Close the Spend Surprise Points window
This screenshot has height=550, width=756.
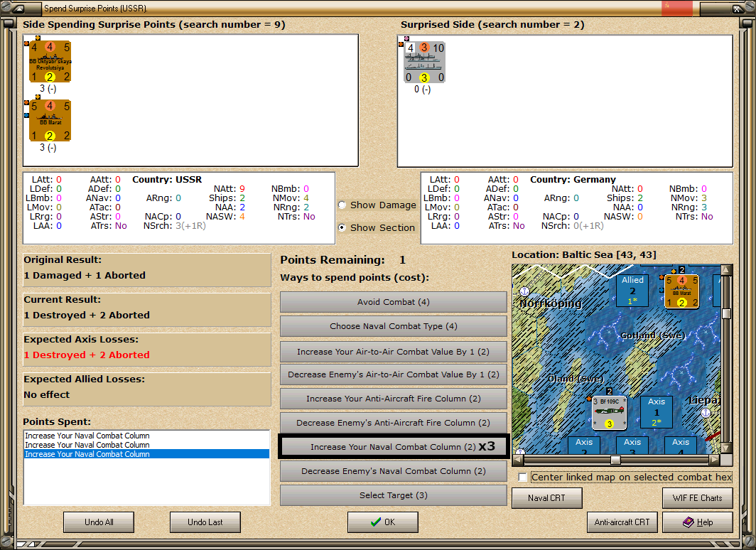tap(738, 9)
